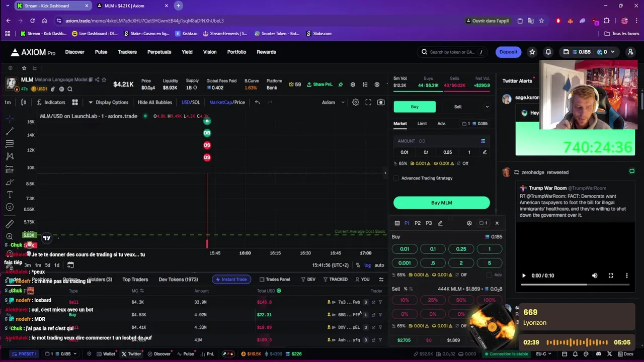The image size is (644, 362).
Task: Enable Advanced Trading Strategy checkbox
Action: click(x=396, y=178)
